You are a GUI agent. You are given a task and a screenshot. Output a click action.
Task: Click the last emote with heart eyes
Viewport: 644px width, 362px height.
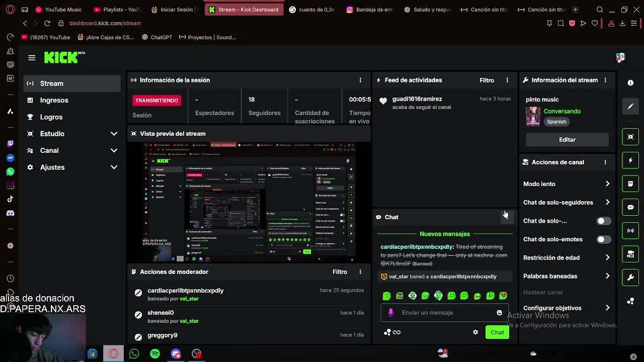click(x=503, y=296)
